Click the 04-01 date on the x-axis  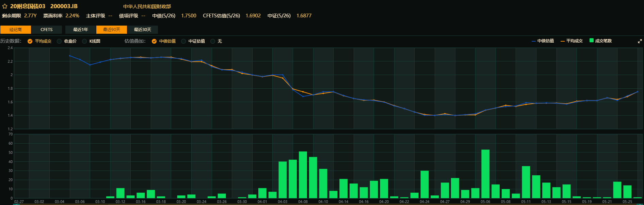[262, 202]
